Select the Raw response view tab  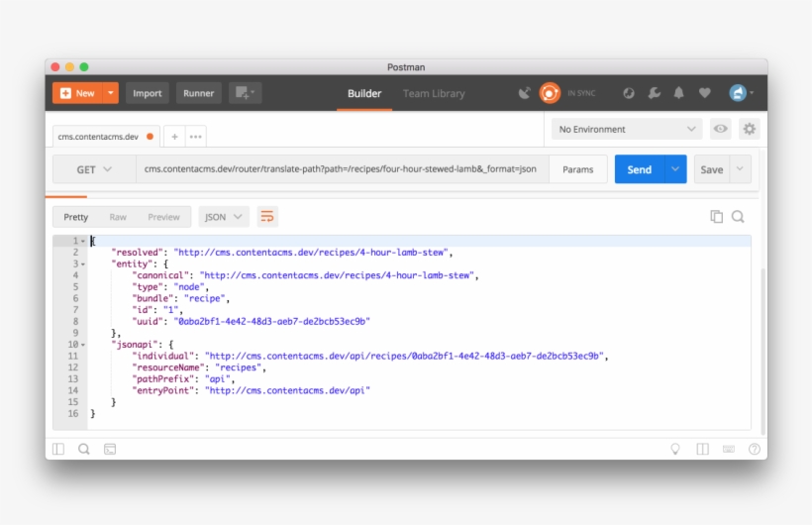coord(118,217)
